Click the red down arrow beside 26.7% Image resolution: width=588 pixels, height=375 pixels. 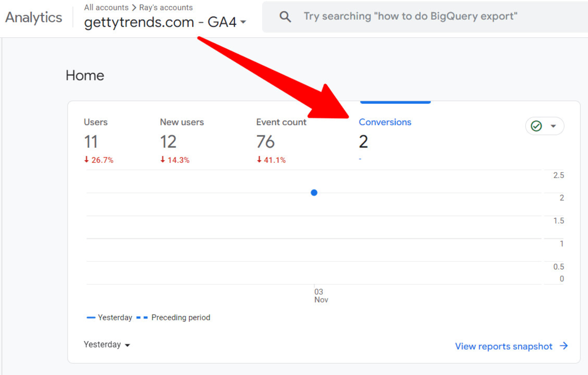point(86,160)
